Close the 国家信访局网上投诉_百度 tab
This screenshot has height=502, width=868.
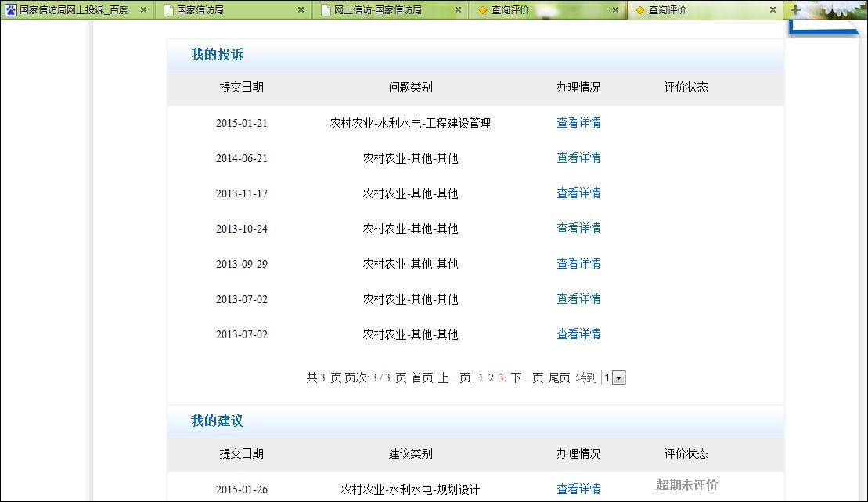[143, 10]
